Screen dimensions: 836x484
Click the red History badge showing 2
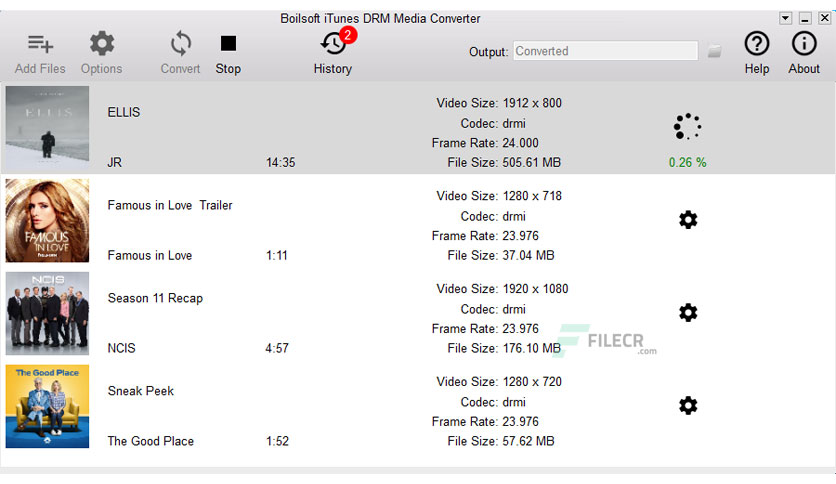click(x=348, y=35)
